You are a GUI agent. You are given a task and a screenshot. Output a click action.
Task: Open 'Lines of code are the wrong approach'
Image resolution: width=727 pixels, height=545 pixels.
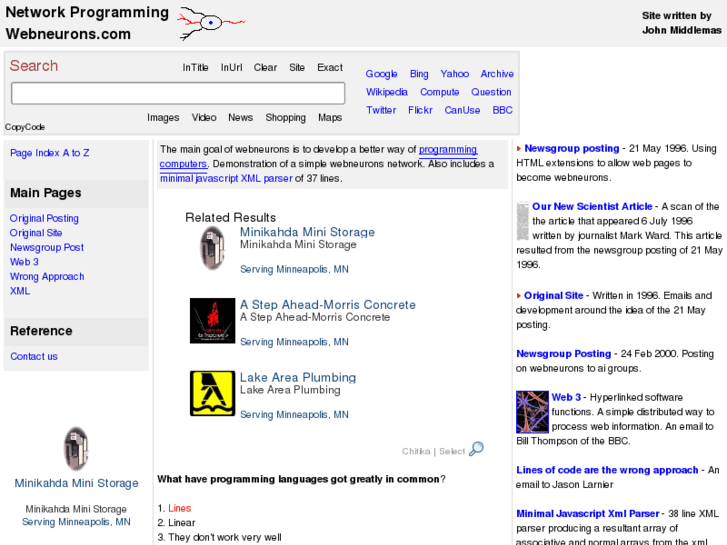point(607,470)
